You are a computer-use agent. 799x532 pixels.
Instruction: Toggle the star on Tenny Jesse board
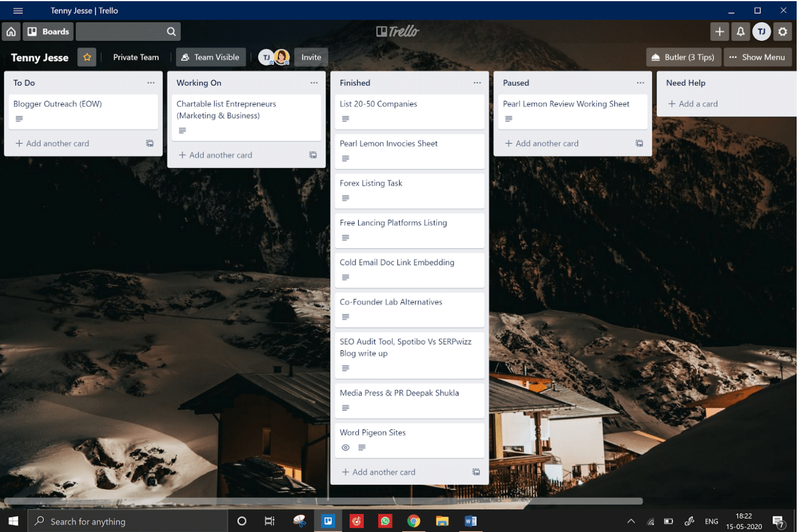click(87, 57)
